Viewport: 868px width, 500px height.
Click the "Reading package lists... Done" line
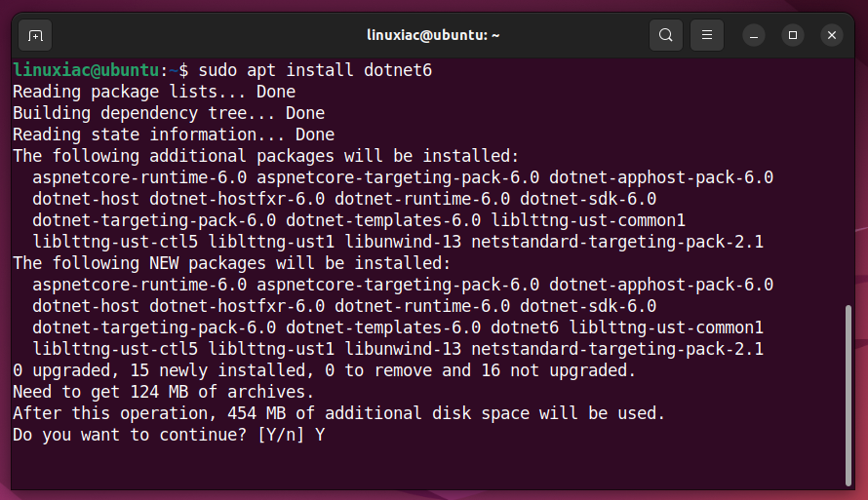[154, 92]
